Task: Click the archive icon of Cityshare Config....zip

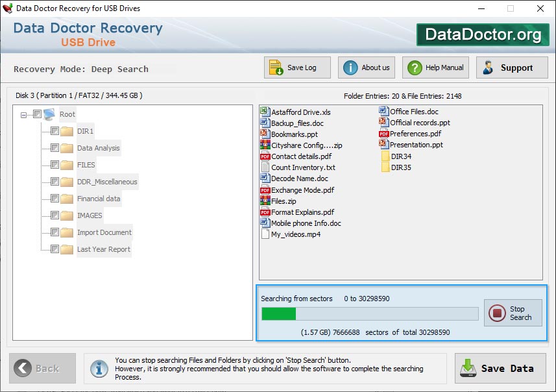Action: (265, 145)
